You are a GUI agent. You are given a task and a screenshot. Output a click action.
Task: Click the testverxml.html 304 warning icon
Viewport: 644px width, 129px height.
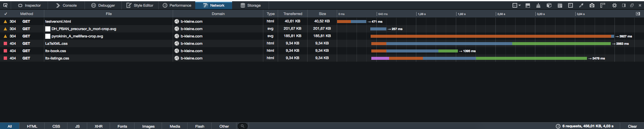(5, 21)
